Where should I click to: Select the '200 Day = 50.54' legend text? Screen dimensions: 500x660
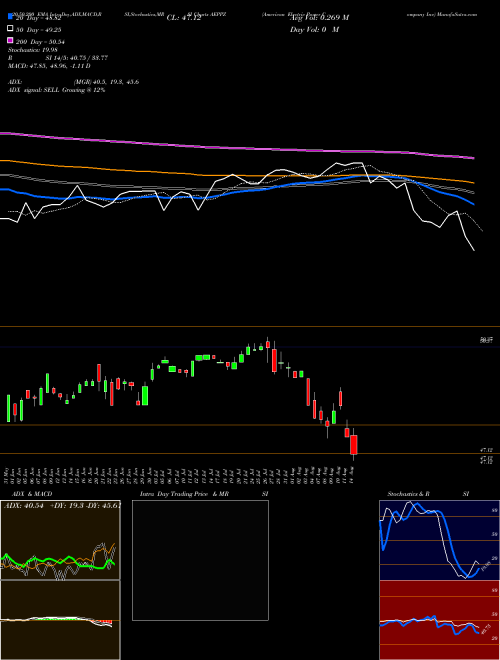click(x=40, y=42)
